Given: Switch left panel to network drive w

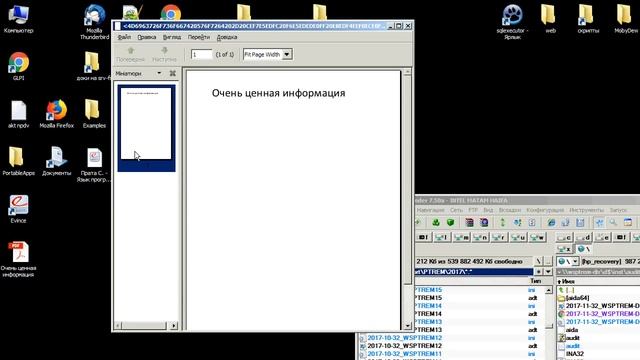Looking at the screenshot, I should (x=537, y=237).
